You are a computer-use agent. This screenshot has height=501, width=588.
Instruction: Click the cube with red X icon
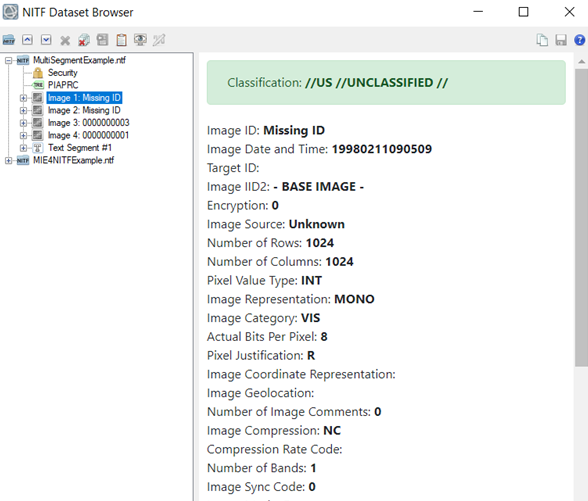[x=84, y=40]
